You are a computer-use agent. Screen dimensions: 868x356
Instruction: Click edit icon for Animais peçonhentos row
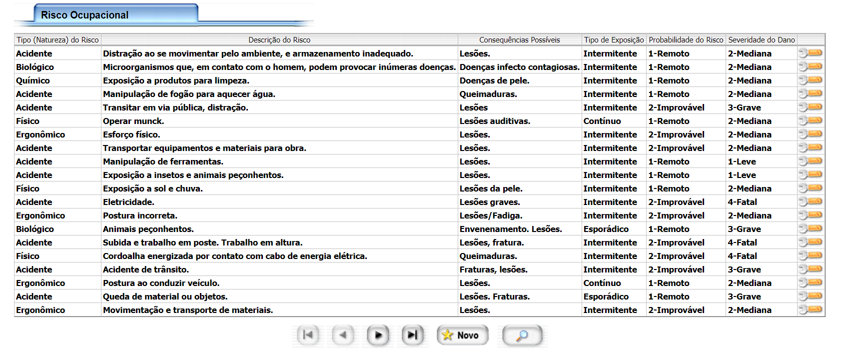tap(811, 228)
